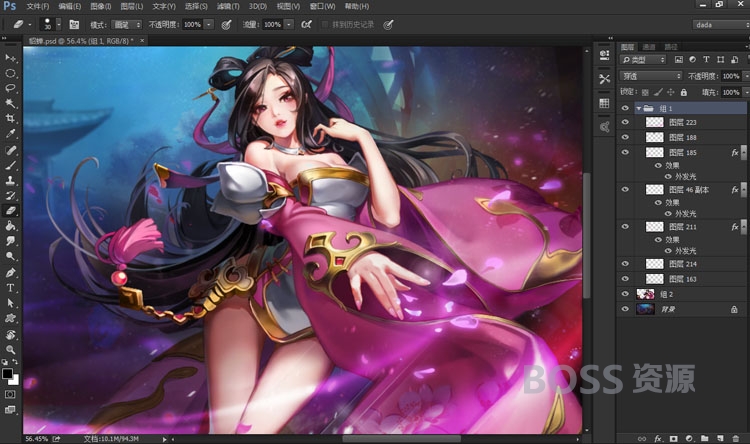
Task: Enable airbrush build-up next to flow
Action: click(306, 24)
